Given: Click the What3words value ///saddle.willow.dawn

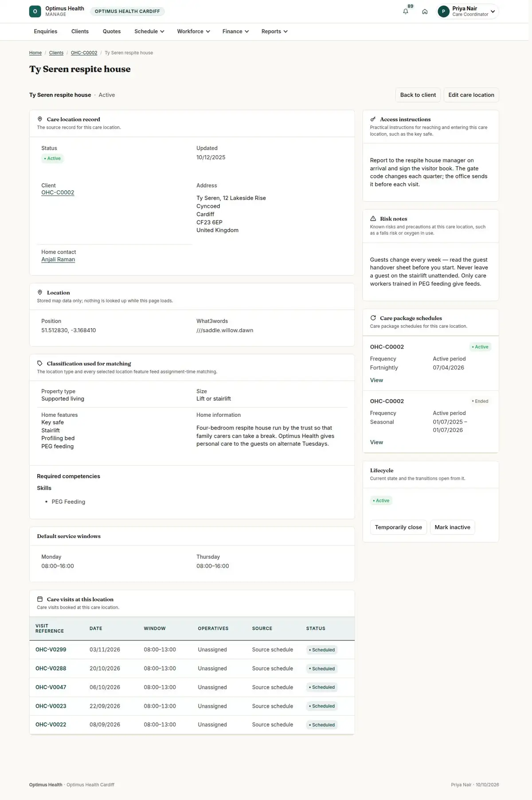Looking at the screenshot, I should [x=225, y=330].
